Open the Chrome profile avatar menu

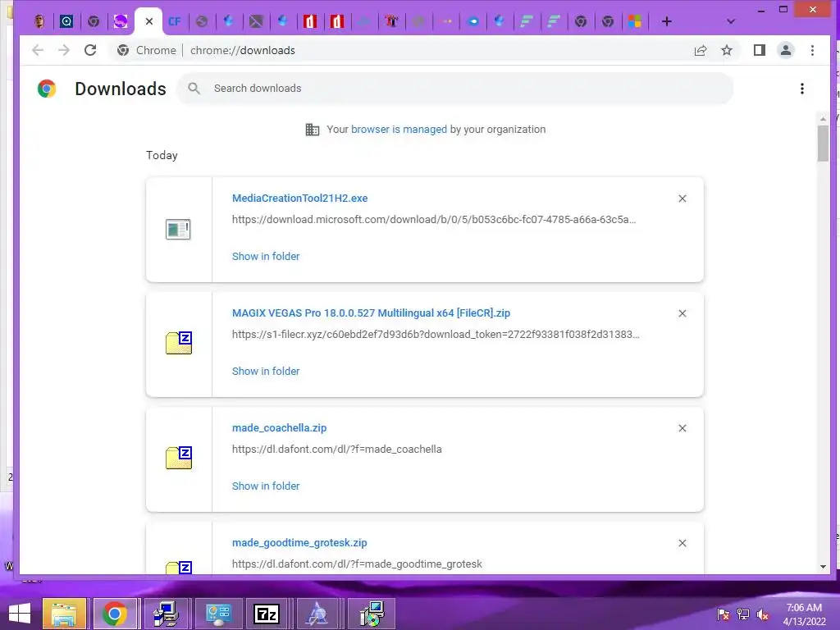point(785,50)
